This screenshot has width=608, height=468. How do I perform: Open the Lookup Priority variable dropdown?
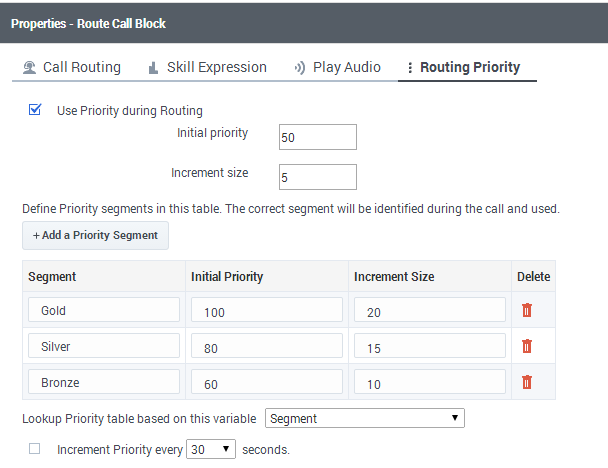coord(364,418)
